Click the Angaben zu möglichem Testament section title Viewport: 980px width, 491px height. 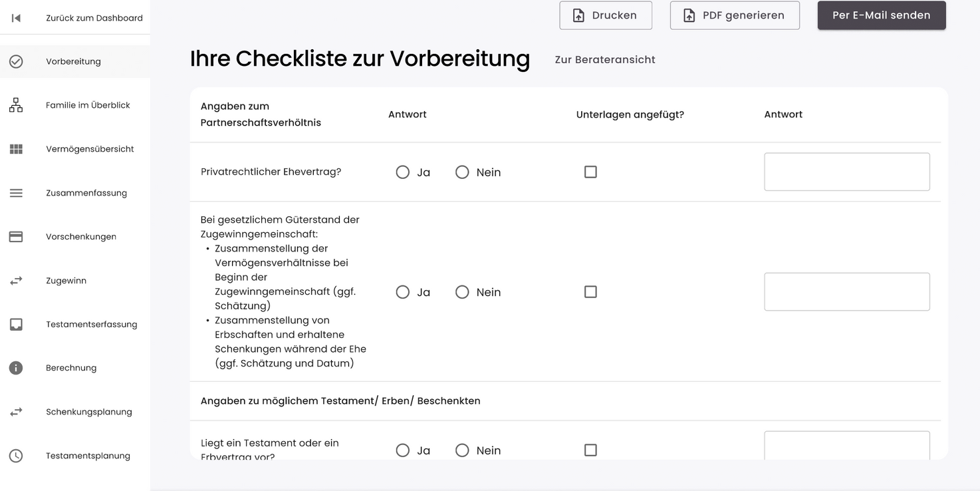click(x=340, y=401)
